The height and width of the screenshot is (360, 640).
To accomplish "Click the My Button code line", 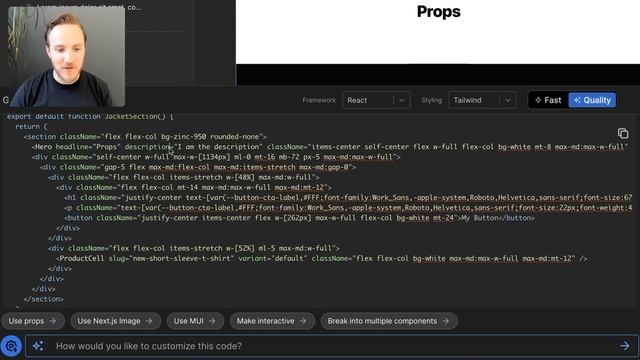I will pyautogui.click(x=299, y=218).
